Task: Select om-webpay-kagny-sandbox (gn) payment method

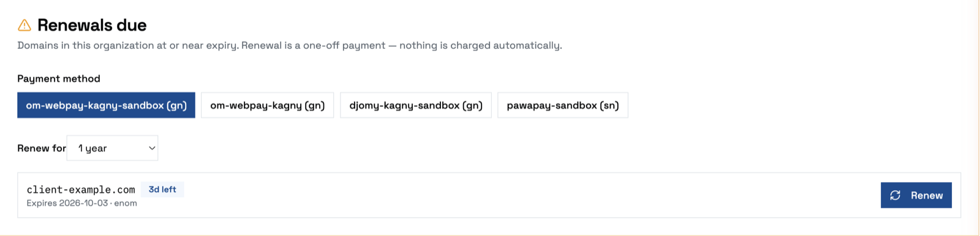Action: pyautogui.click(x=106, y=105)
